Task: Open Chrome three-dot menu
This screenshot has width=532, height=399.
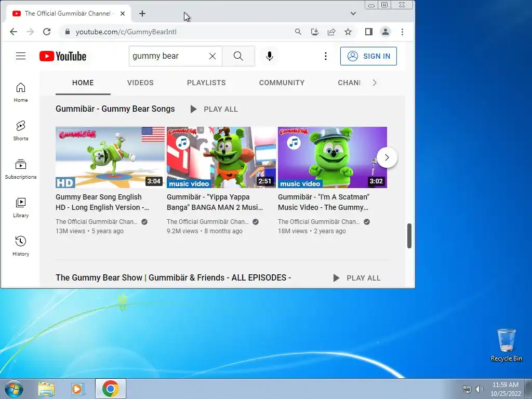Action: coord(403,32)
